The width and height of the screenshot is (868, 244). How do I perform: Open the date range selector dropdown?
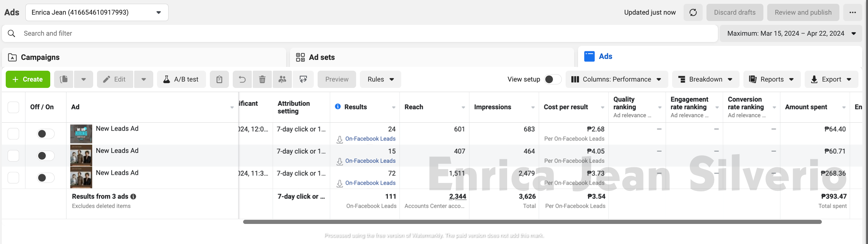pos(790,33)
